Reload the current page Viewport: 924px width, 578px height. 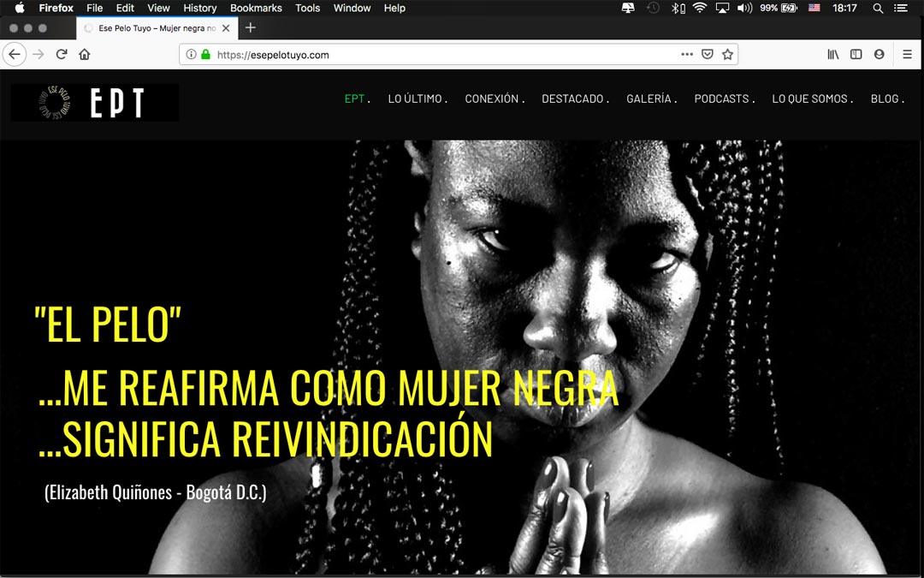62,54
